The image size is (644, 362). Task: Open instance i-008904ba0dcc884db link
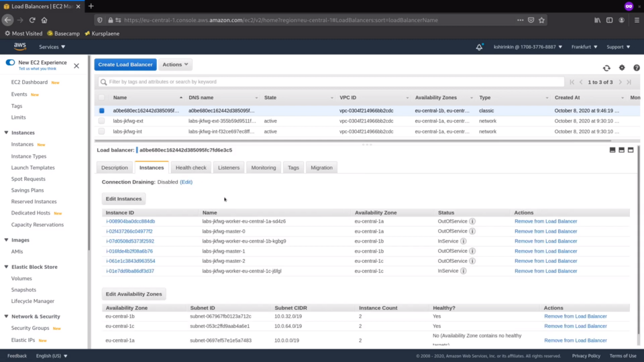point(131,221)
